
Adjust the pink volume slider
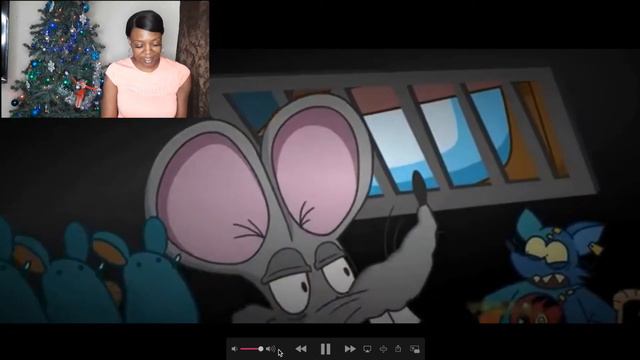(x=251, y=349)
